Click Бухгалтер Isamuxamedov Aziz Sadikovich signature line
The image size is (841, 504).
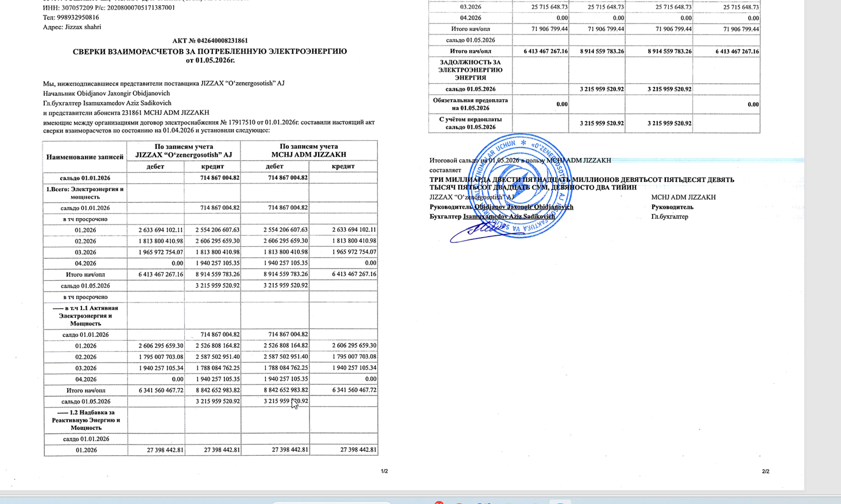492,217
